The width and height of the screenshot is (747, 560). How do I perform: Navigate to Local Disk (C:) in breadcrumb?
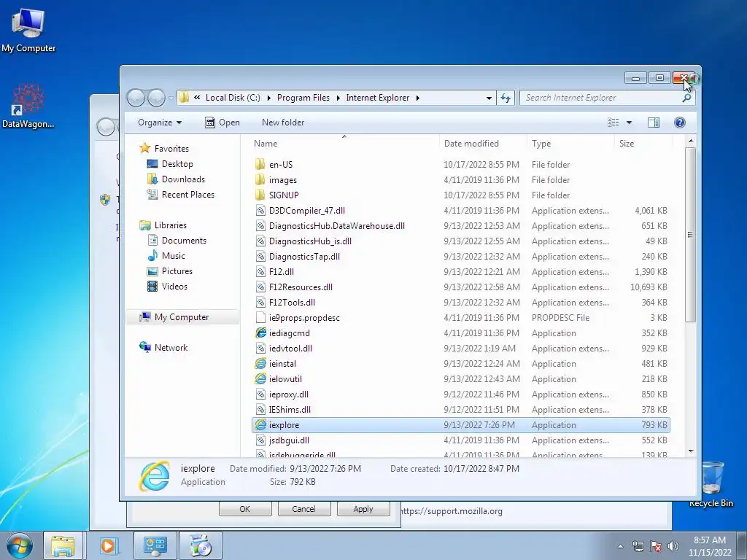tap(233, 98)
